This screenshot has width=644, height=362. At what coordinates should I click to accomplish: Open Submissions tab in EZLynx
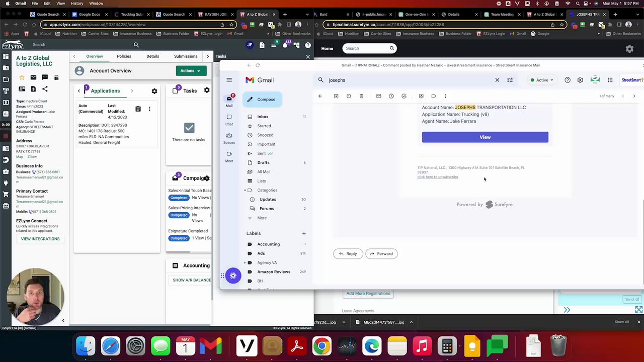[186, 56]
